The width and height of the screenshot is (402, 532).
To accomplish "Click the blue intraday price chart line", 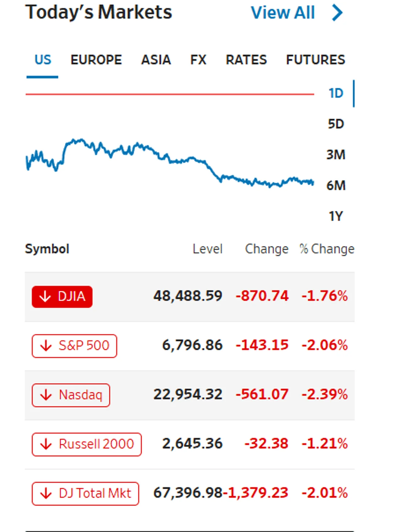I will pyautogui.click(x=170, y=162).
